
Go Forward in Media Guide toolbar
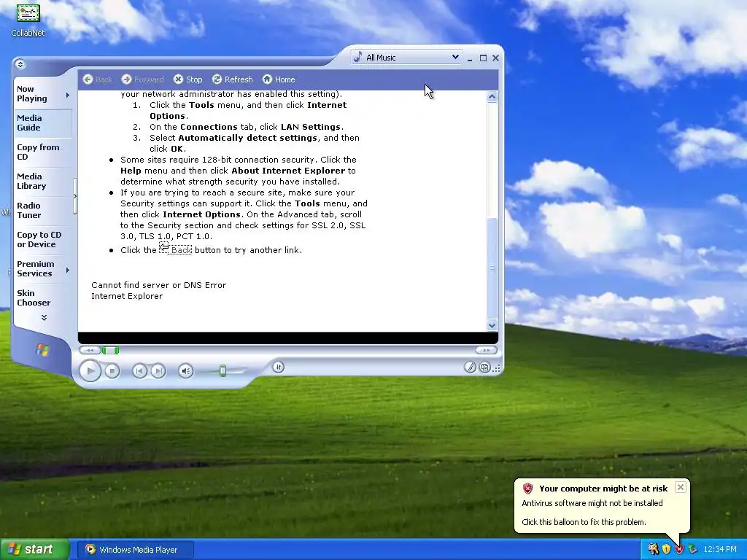click(x=142, y=79)
